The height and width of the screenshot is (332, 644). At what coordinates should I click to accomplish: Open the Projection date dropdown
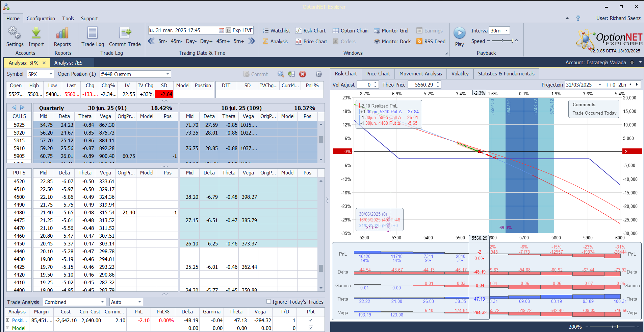point(600,85)
